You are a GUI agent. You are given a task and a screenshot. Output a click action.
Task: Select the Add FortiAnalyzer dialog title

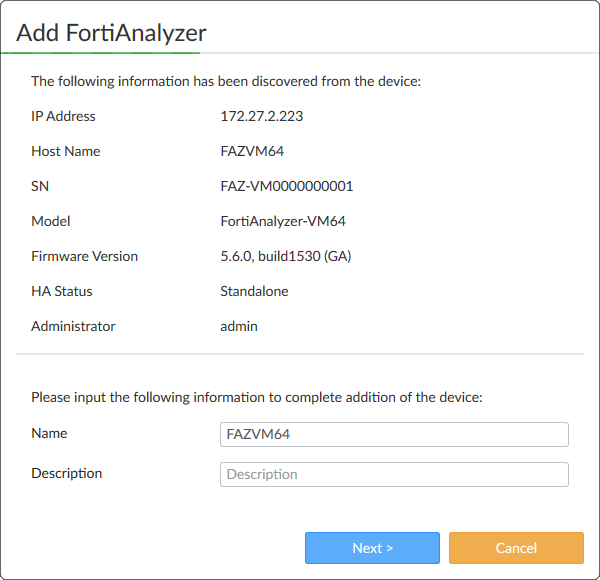click(111, 32)
